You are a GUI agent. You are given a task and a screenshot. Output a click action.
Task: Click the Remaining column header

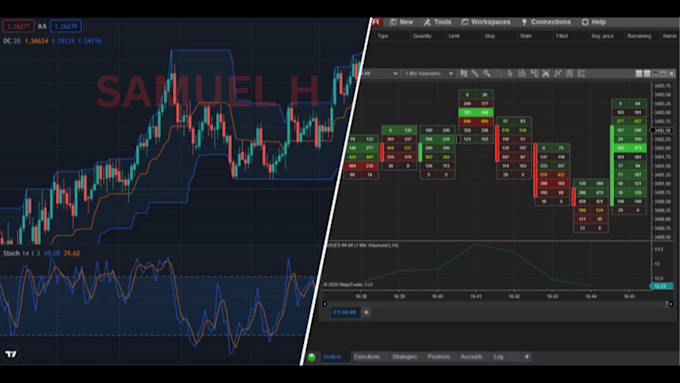point(639,36)
